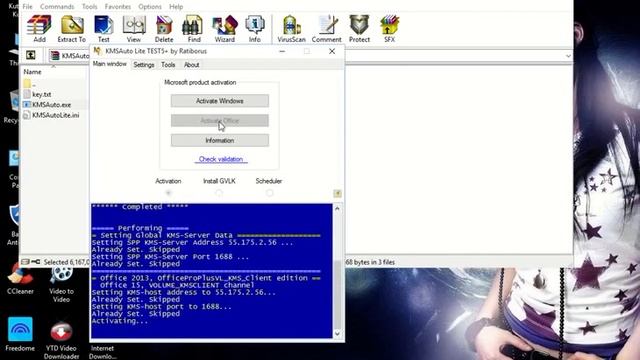Expand the WinRAR address bar dropdown
Screen dimensions: 640x360
point(568,56)
